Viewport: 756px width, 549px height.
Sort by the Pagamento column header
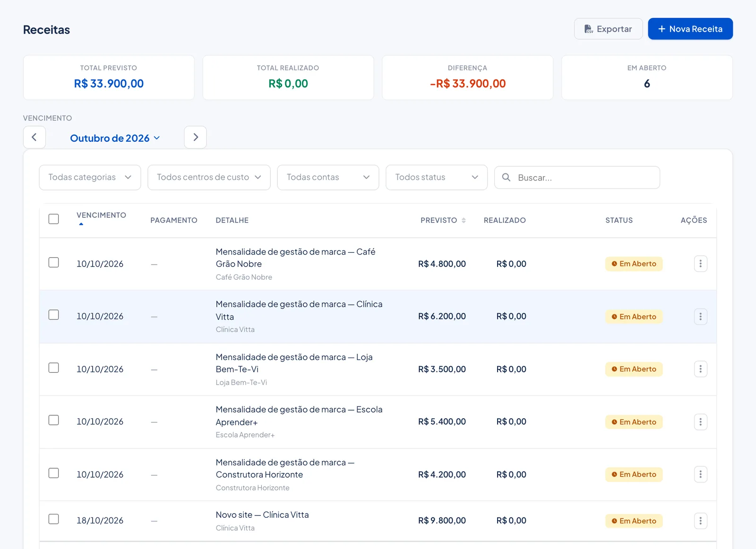174,220
